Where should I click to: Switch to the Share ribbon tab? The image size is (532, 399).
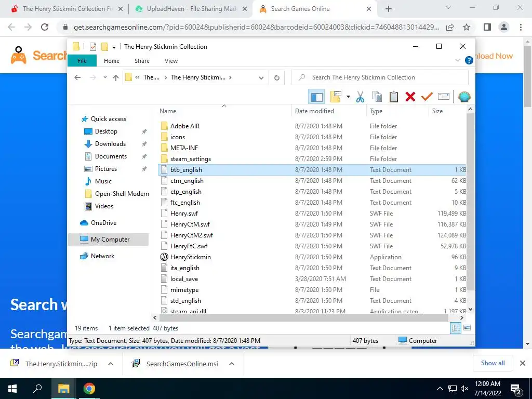pos(142,61)
